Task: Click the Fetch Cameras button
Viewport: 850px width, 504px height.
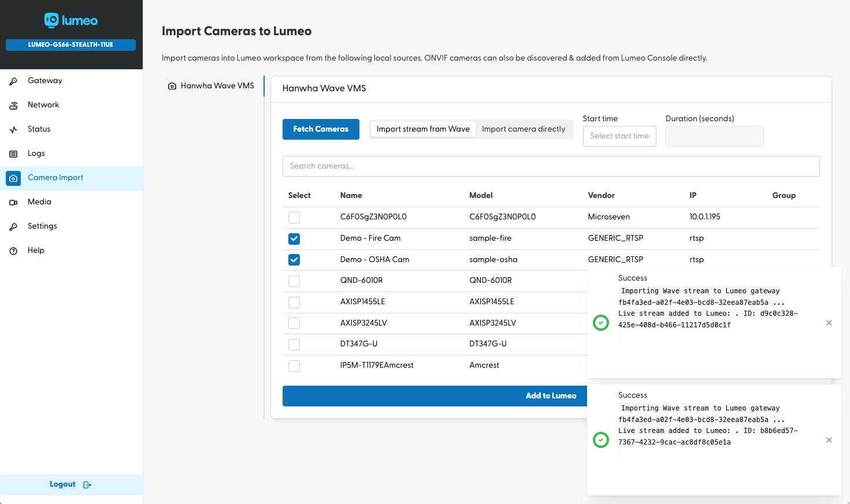Action: pyautogui.click(x=321, y=129)
